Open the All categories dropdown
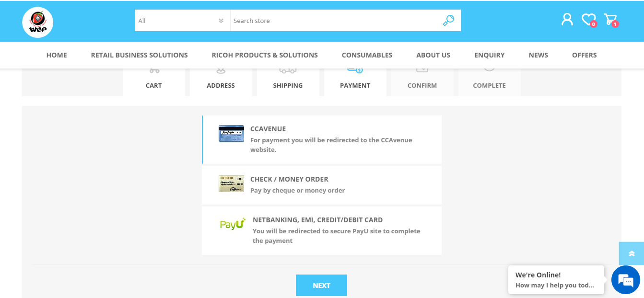 (182, 21)
